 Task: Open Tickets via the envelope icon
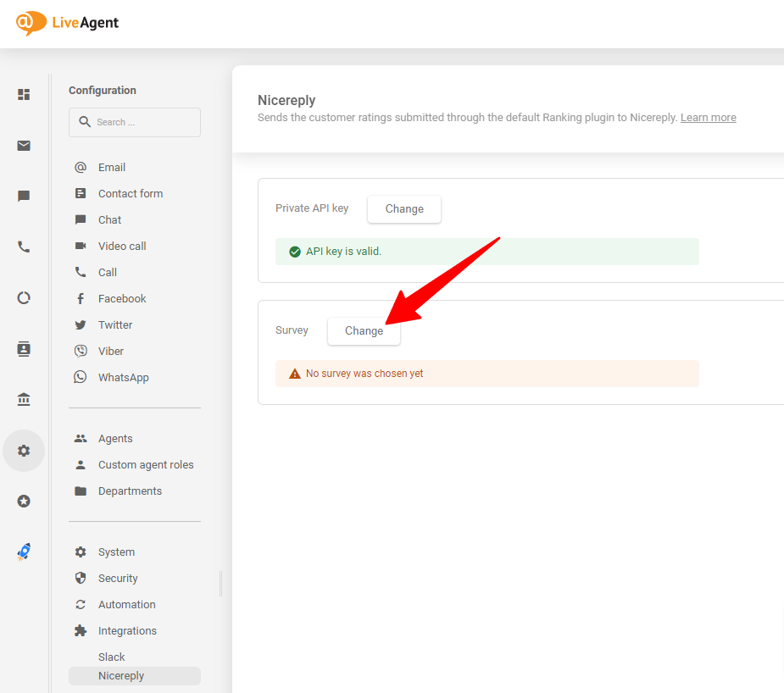point(23,145)
